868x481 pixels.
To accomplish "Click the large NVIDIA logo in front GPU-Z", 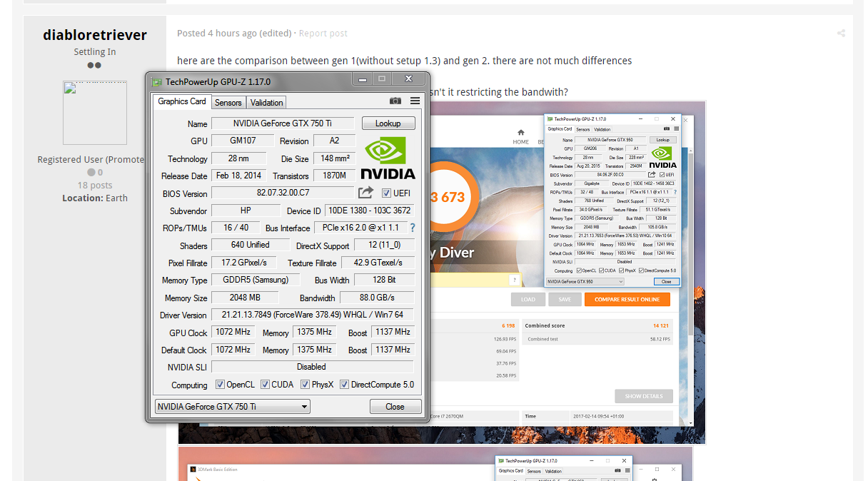I will 388,158.
